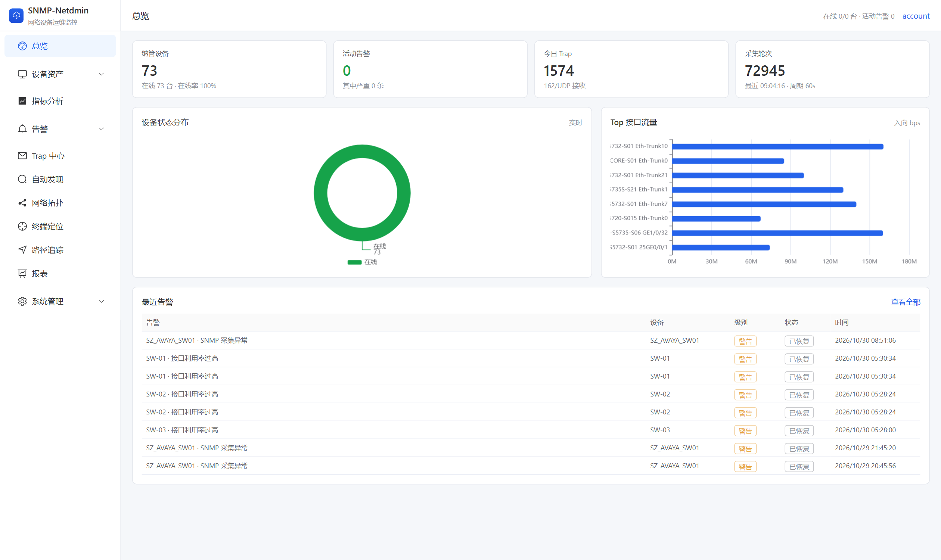Expand the 告警 menu chevron
This screenshot has width=941, height=560.
(x=101, y=129)
